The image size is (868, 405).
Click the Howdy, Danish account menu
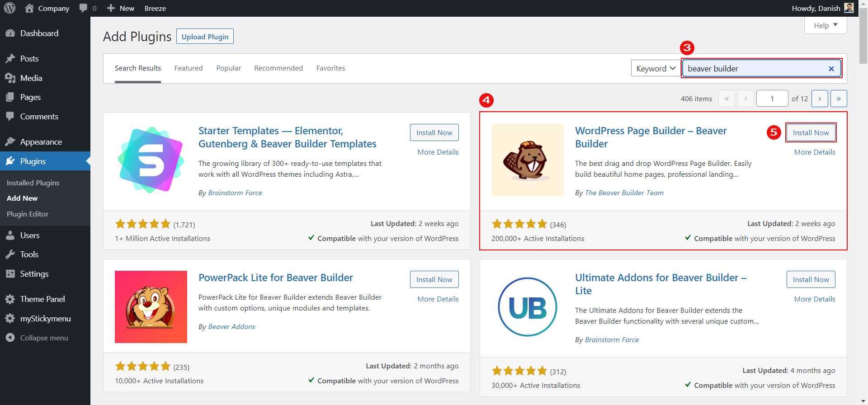click(822, 8)
